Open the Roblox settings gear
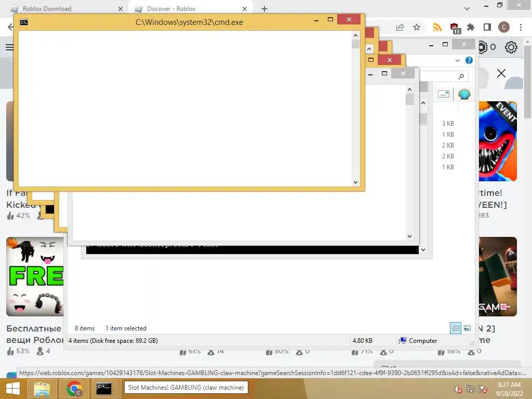The height and width of the screenshot is (399, 532). pos(511,47)
